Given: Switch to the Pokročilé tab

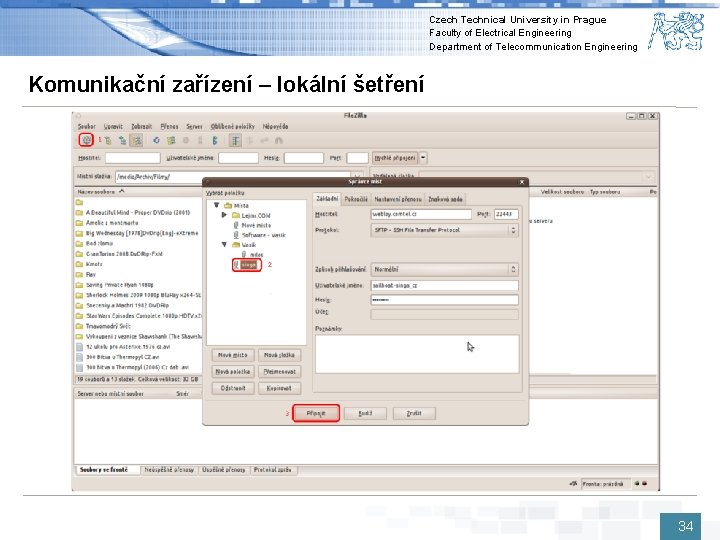Looking at the screenshot, I should pos(356,199).
